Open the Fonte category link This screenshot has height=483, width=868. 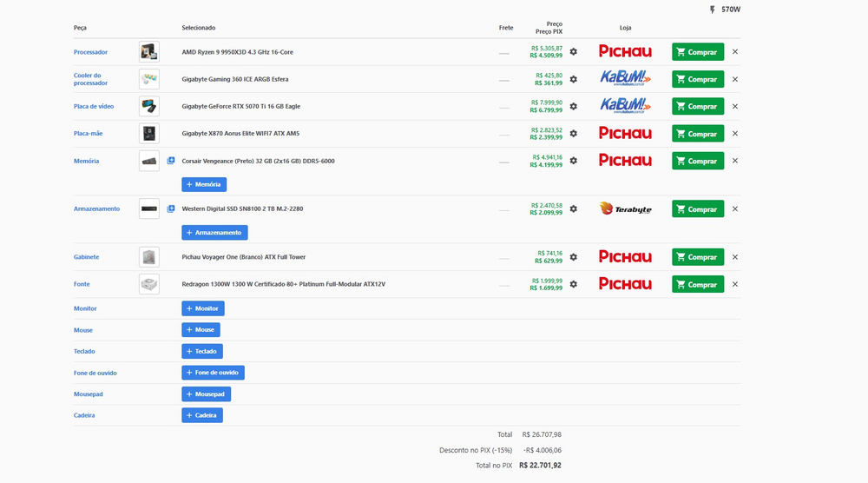[82, 284]
